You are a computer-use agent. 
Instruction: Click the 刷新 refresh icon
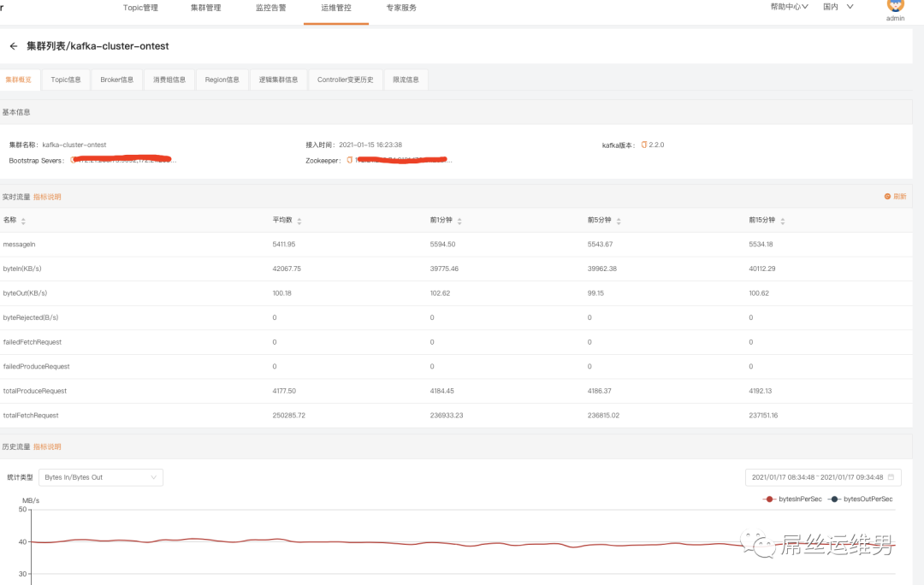[x=887, y=196]
